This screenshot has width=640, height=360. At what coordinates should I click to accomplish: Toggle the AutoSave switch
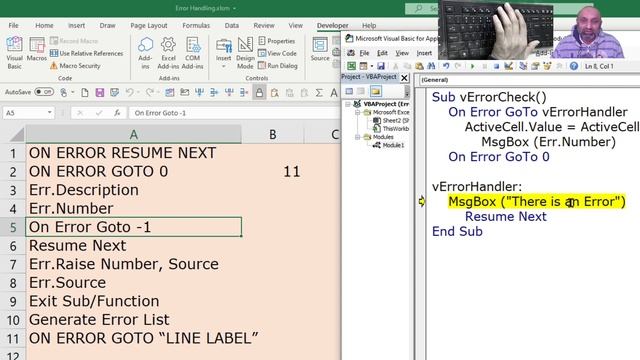click(x=44, y=92)
